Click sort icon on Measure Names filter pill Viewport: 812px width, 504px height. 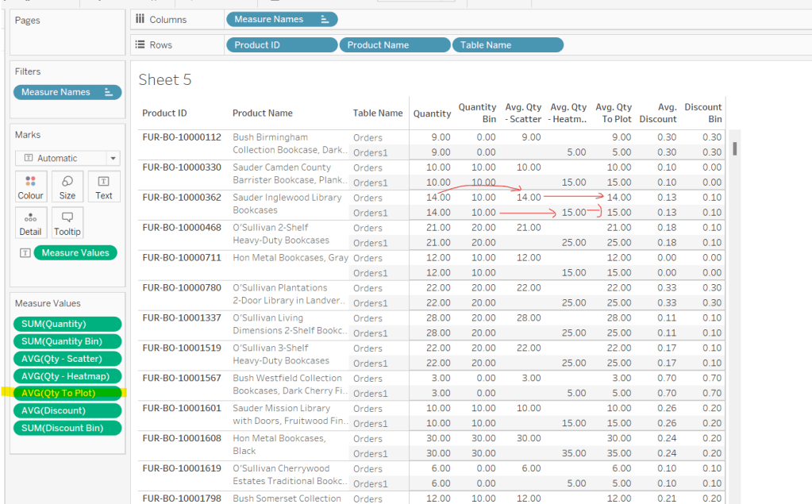coord(109,92)
